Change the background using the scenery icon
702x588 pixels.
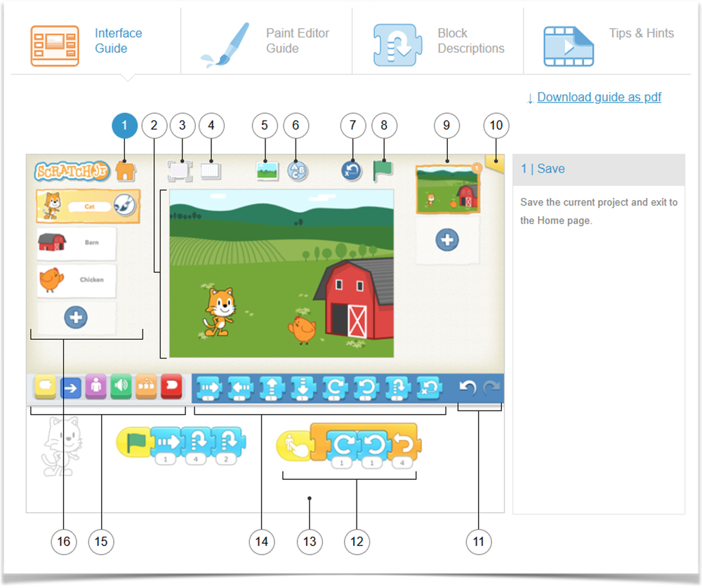pos(265,169)
